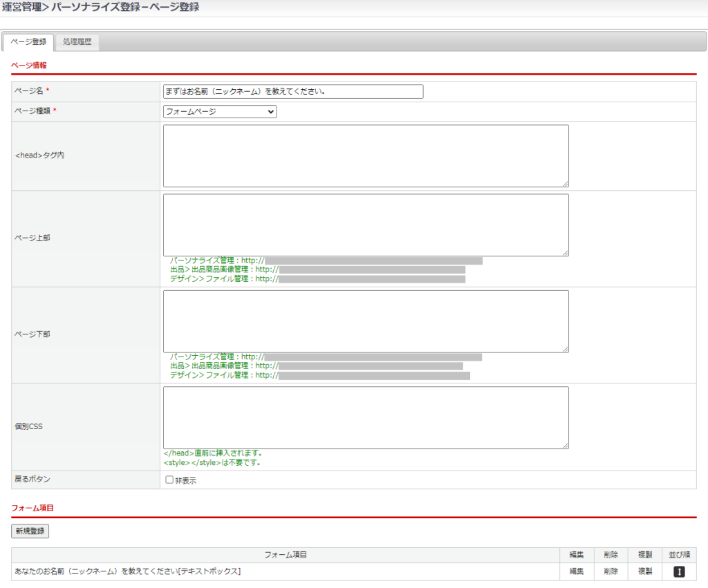
Task: Click the 並び順 column header
Action: [x=679, y=555]
